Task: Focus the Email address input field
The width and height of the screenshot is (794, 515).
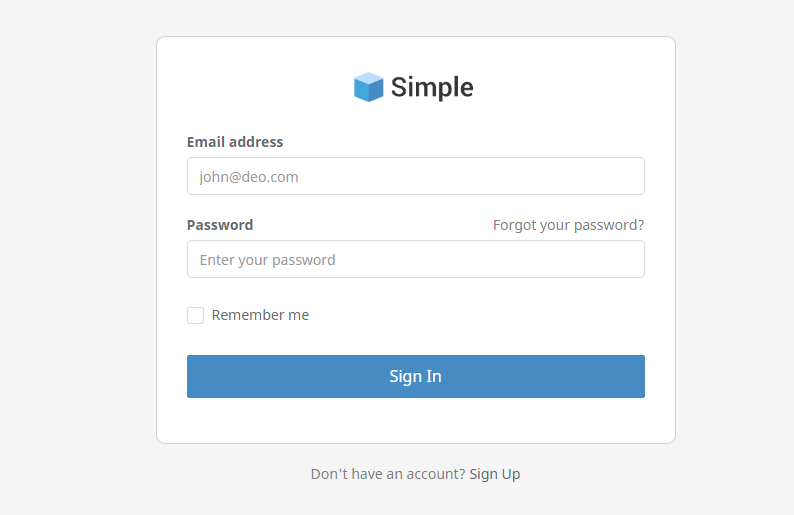Action: [416, 176]
